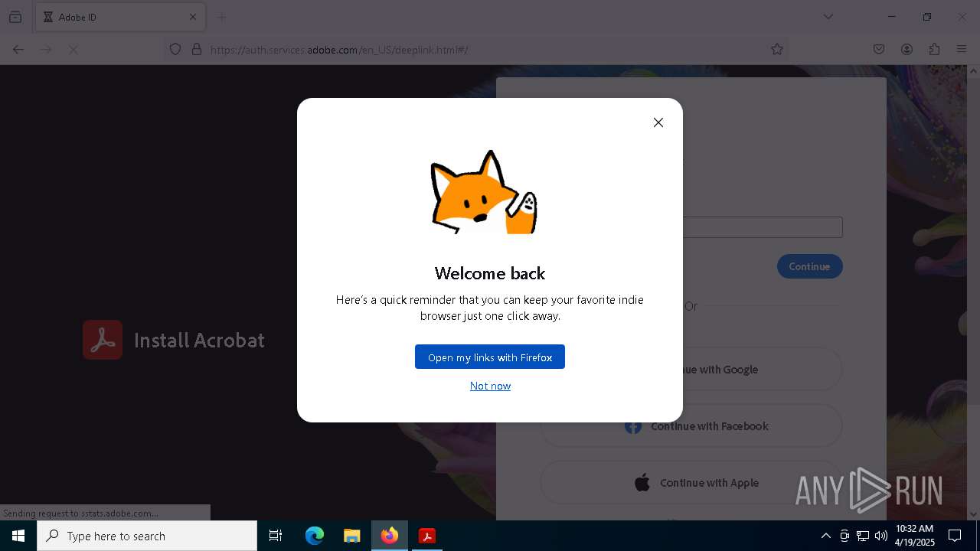Open Firefox application menu
The height and width of the screenshot is (551, 980).
[x=962, y=49]
